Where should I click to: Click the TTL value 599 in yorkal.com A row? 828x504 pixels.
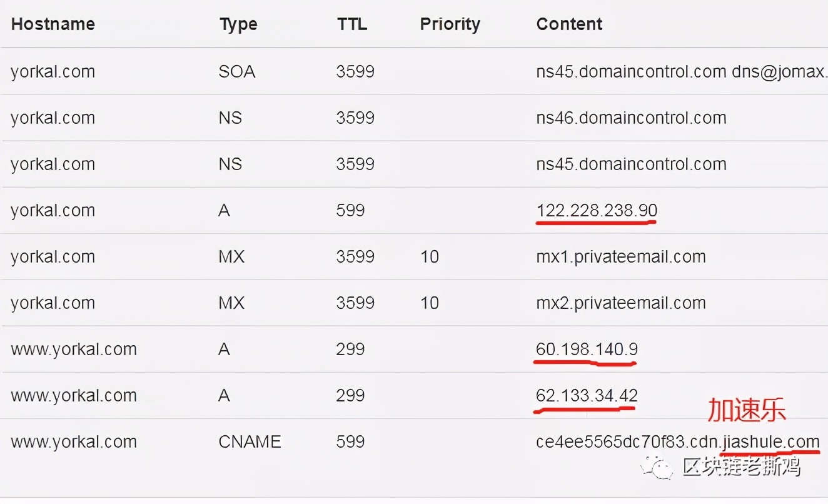pos(350,211)
